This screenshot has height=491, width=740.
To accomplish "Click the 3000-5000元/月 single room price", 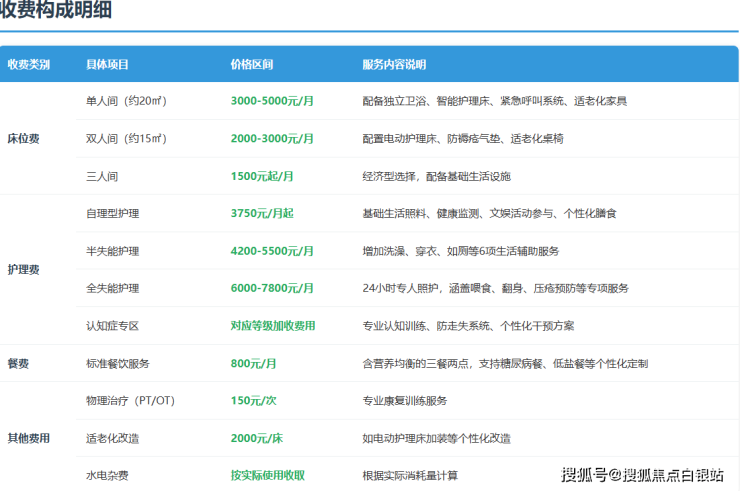I will [x=272, y=101].
